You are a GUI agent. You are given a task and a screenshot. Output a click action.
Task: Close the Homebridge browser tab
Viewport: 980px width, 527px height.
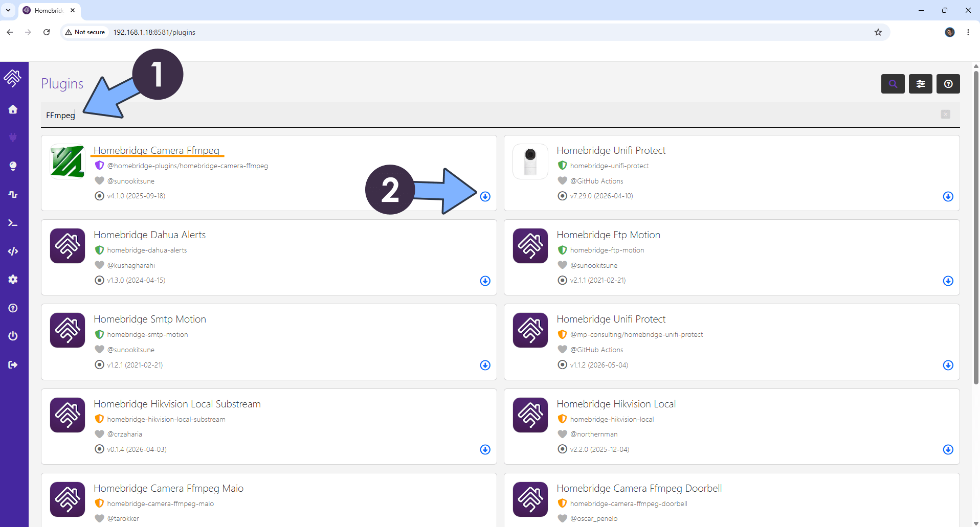pos(73,10)
